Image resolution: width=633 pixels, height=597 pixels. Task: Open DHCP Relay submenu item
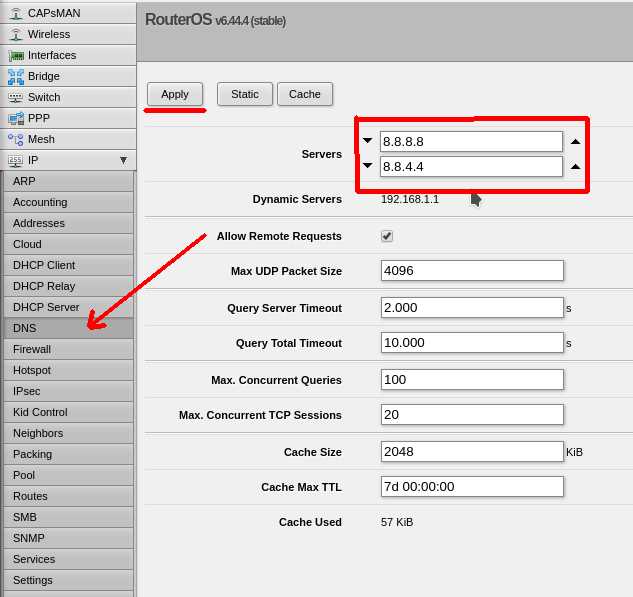[x=69, y=286]
